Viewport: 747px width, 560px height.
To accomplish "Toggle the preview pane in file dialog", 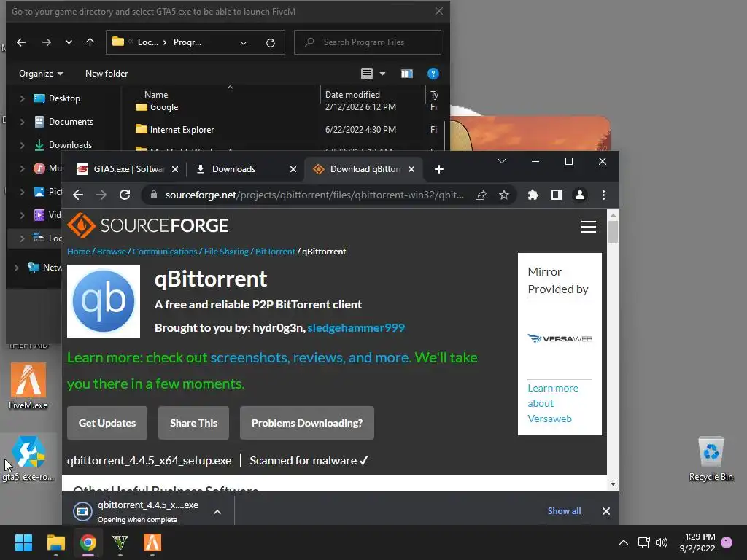I will coord(406,74).
